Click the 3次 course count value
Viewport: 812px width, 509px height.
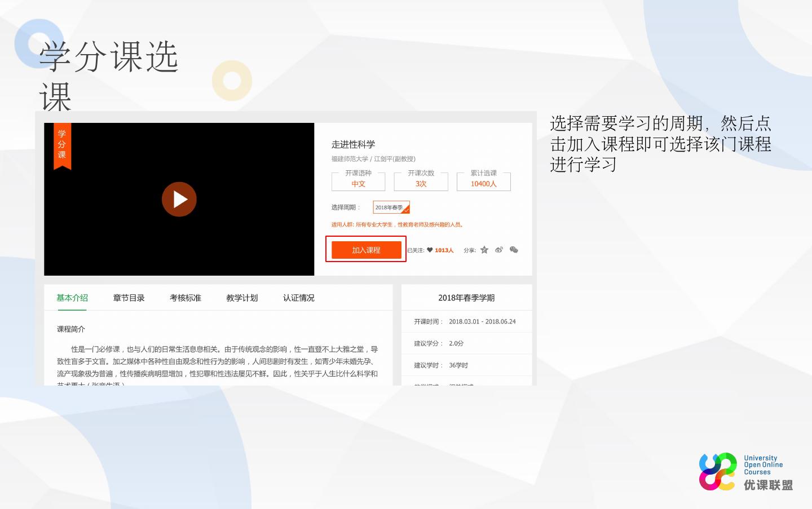pos(421,184)
